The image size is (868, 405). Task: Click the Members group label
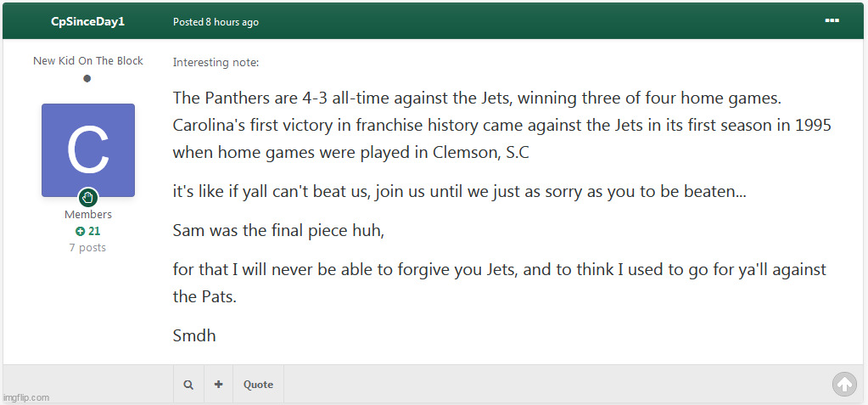click(x=88, y=215)
